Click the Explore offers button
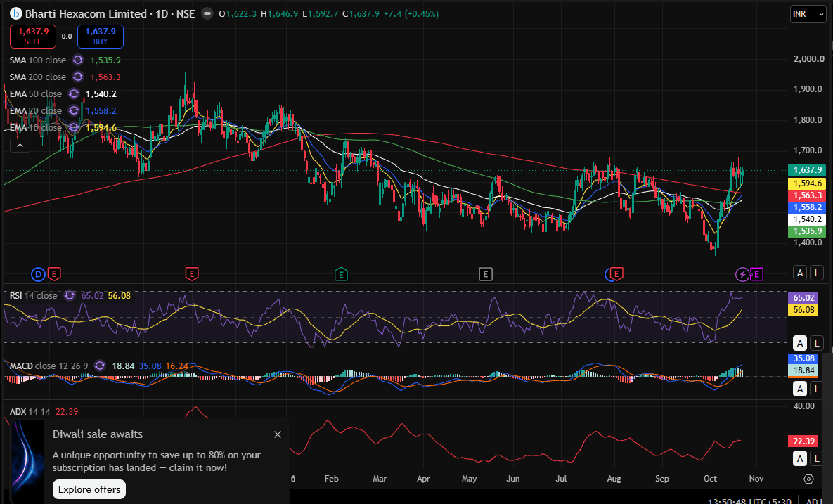Image resolution: width=833 pixels, height=504 pixels. (x=89, y=489)
